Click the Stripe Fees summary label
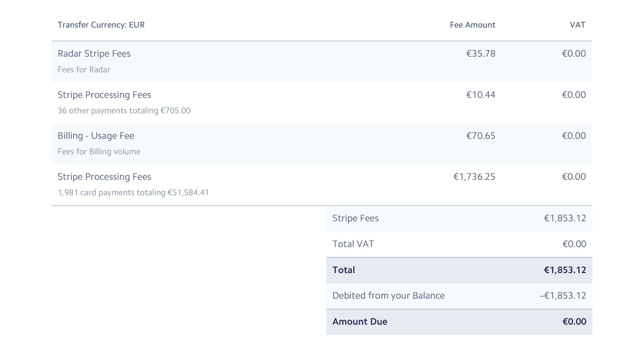Image resolution: width=644 pixels, height=353 pixels. point(355,218)
